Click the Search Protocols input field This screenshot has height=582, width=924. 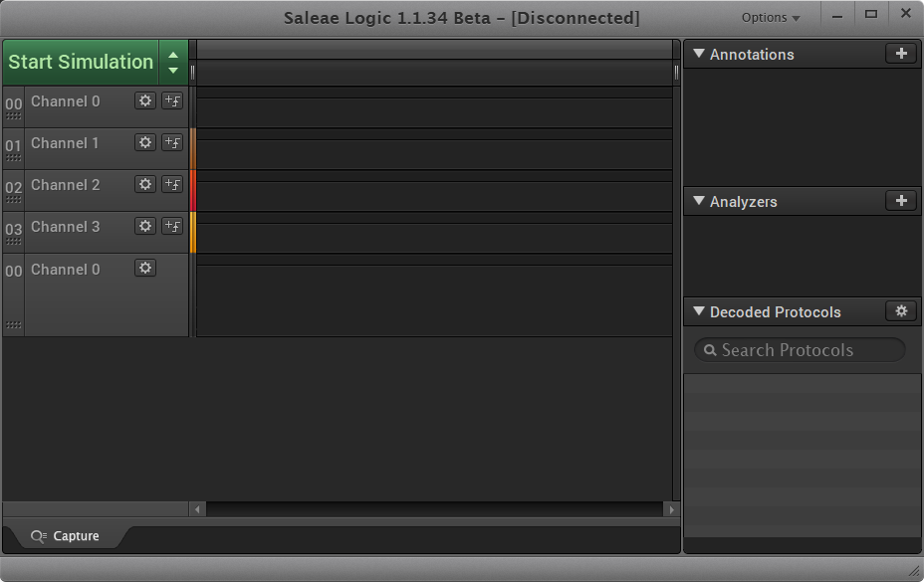coord(800,350)
